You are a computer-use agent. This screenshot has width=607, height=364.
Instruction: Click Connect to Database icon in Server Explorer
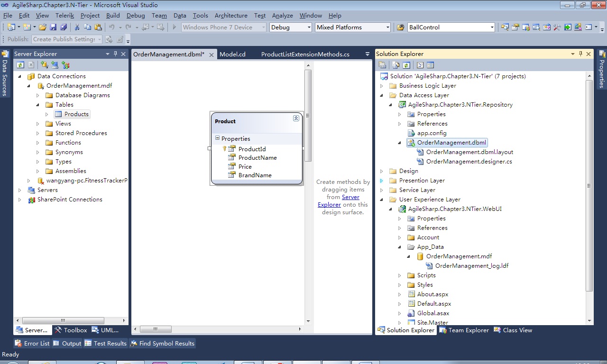[45, 65]
